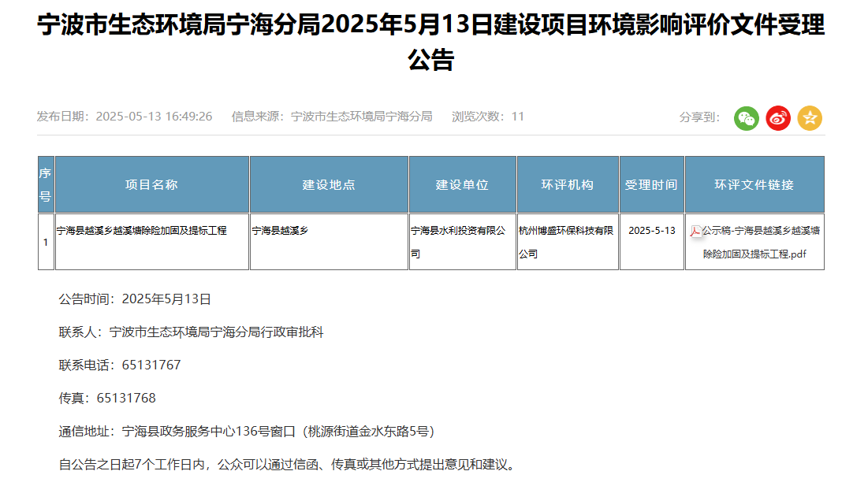Select the cell 杭州博盛环保科技有限公司
Image resolution: width=868 pixels, height=497 pixels.
566,242
